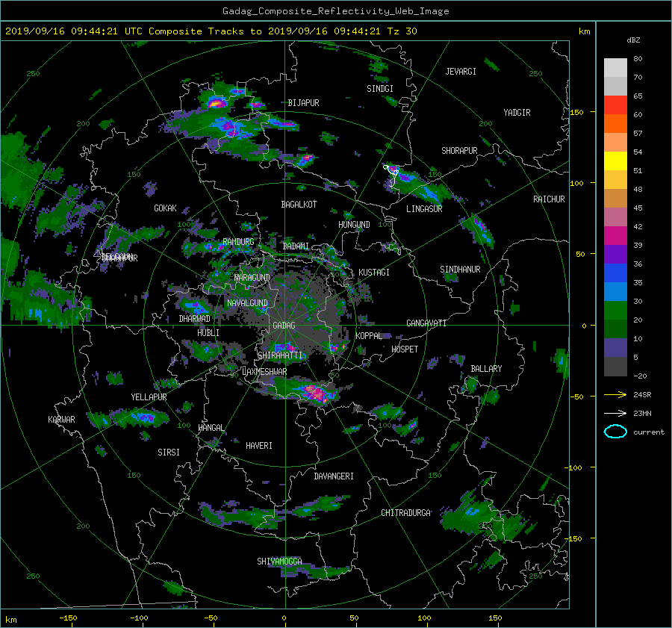The height and width of the screenshot is (628, 672).
Task: Click the LINGASUR city label
Action: pos(424,209)
